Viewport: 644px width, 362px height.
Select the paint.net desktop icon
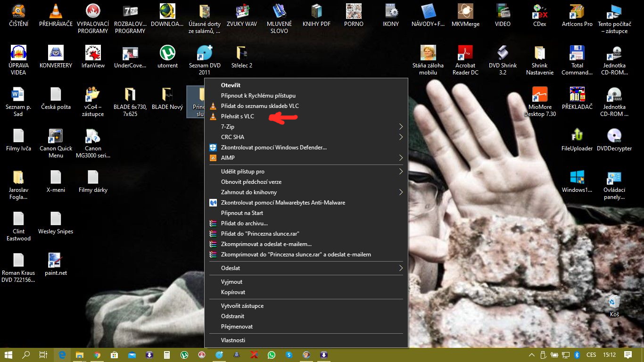pyautogui.click(x=56, y=264)
